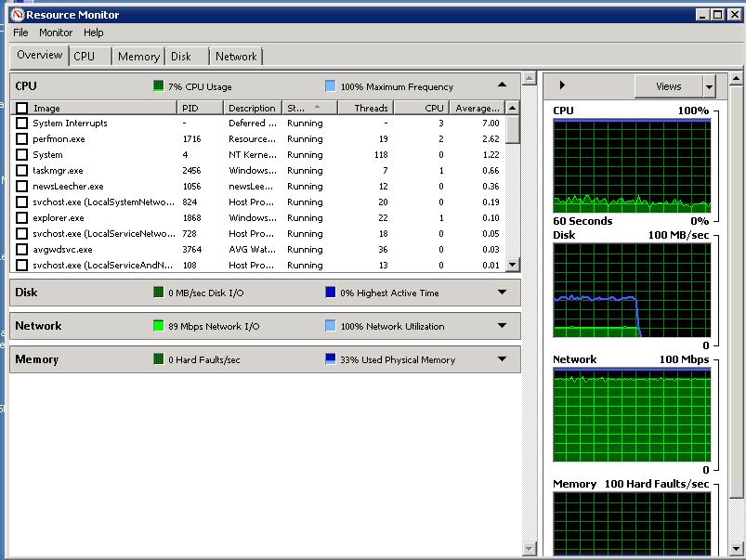This screenshot has width=746, height=560.
Task: Click the green CPU Usage indicator square
Action: coord(159,86)
